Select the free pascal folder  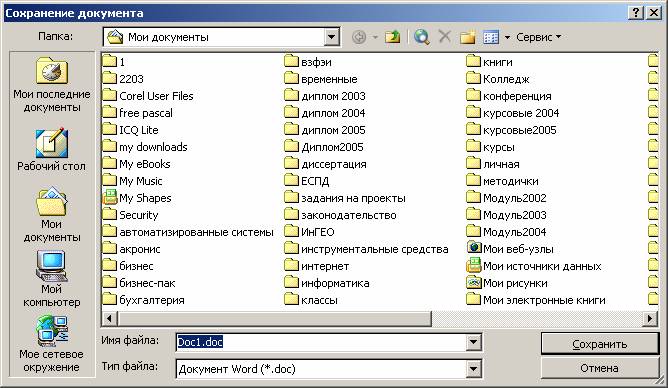click(x=138, y=113)
